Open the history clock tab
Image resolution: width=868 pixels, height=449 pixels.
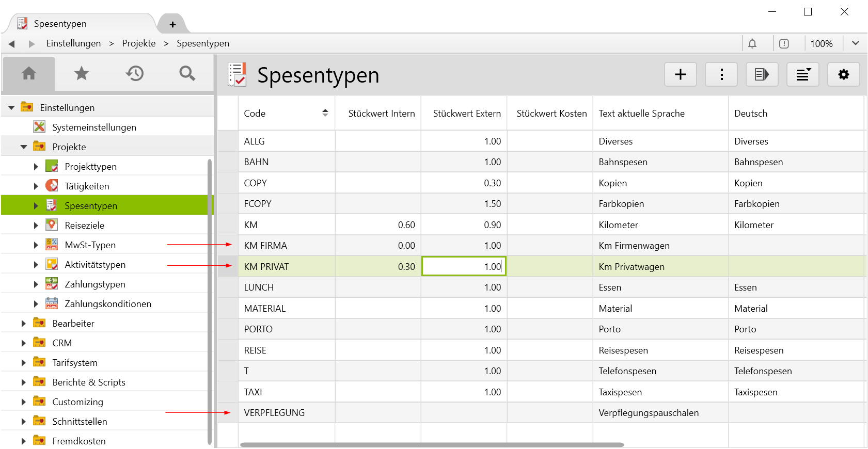pos(135,74)
